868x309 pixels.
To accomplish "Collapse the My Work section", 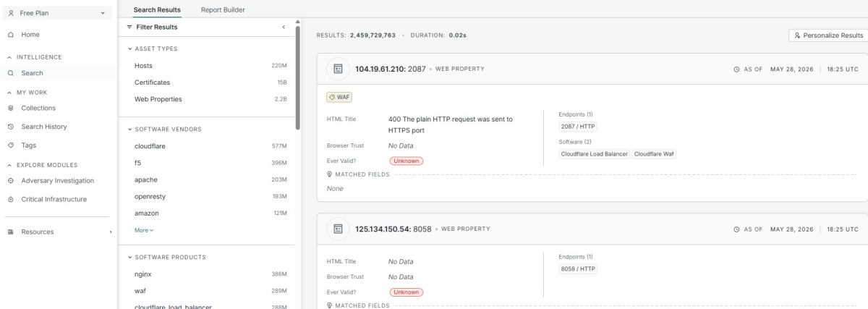I will [x=10, y=92].
